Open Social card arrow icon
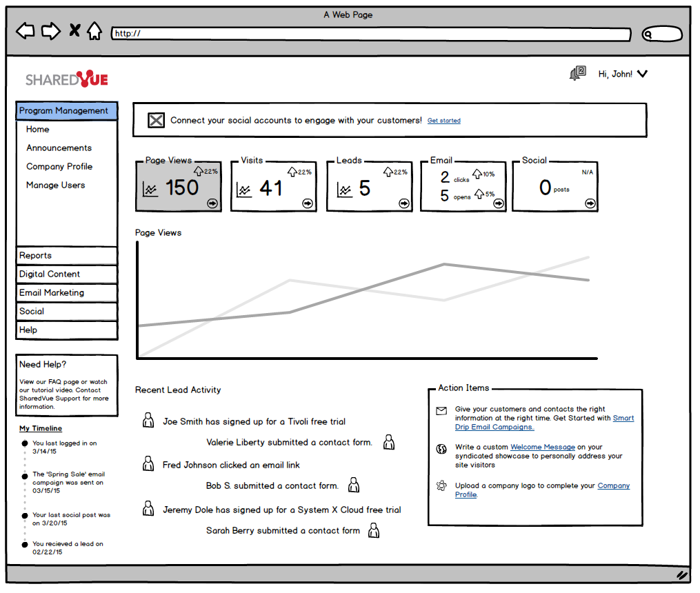This screenshot has height=593, width=700. point(590,203)
